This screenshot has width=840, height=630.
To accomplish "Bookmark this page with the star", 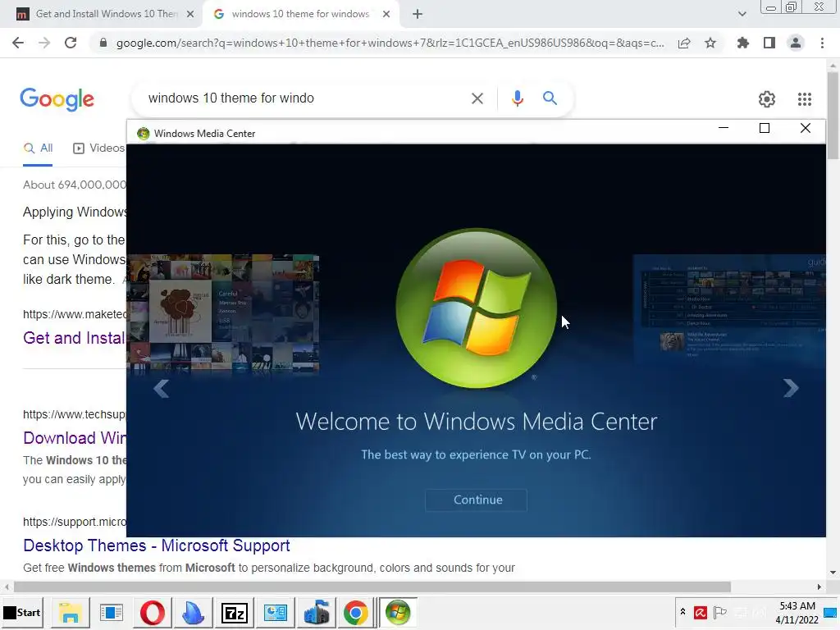I will coord(710,43).
